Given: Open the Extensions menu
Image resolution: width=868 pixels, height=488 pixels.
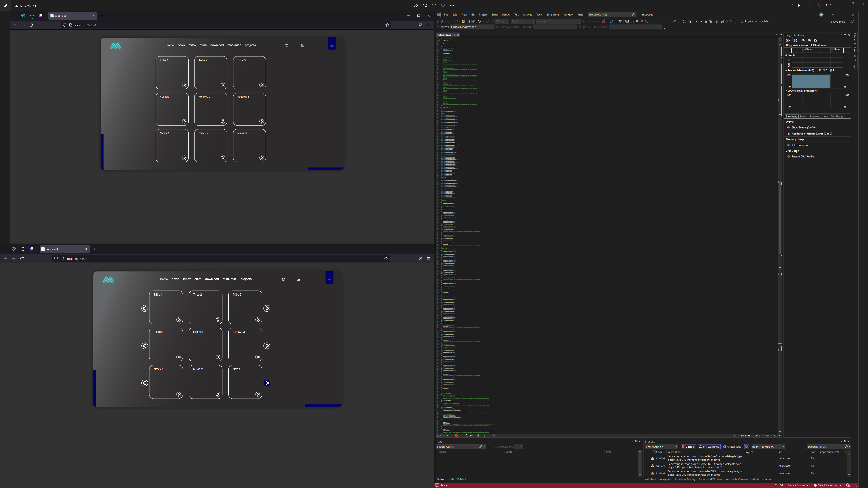Looking at the screenshot, I should 553,14.
